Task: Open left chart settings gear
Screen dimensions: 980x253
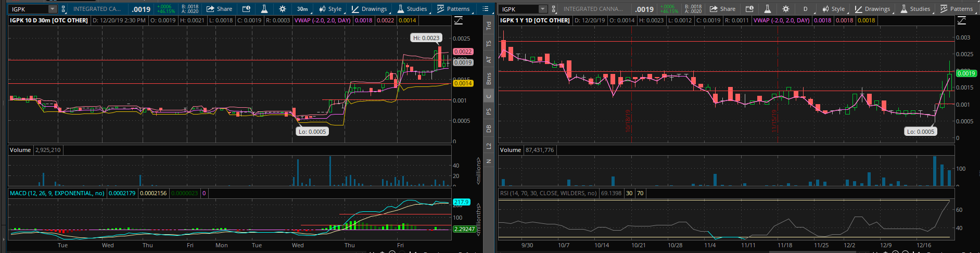Action: tap(282, 9)
